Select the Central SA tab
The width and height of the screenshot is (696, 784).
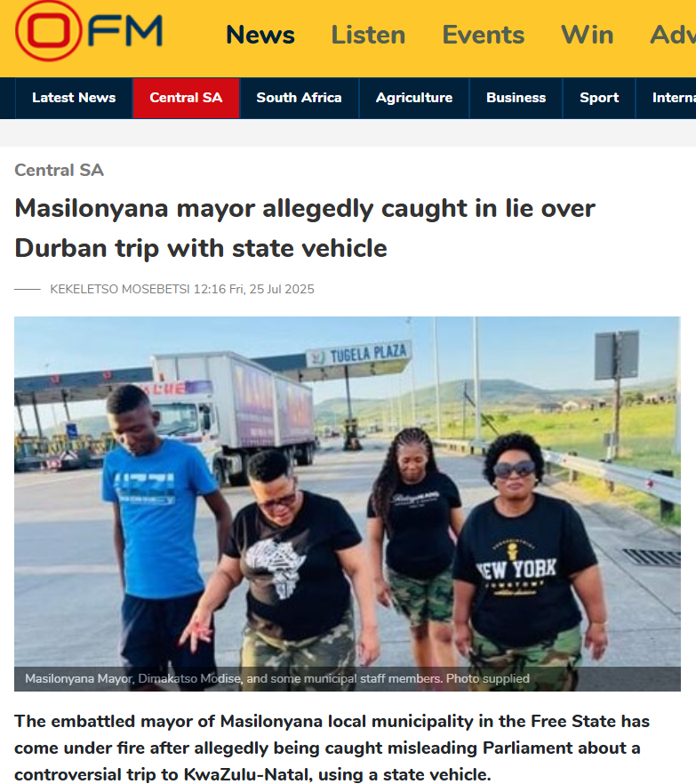tap(186, 98)
